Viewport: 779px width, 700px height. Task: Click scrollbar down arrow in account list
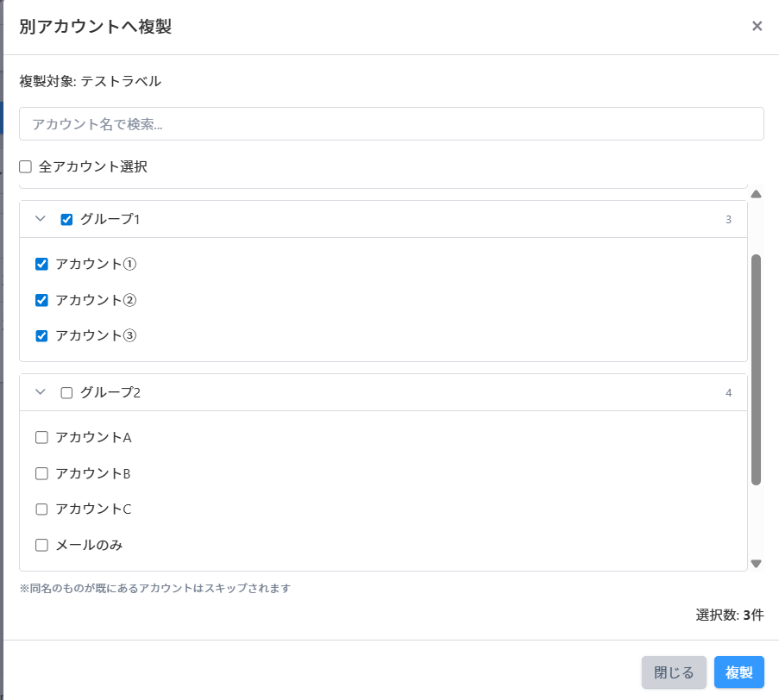tap(756, 564)
